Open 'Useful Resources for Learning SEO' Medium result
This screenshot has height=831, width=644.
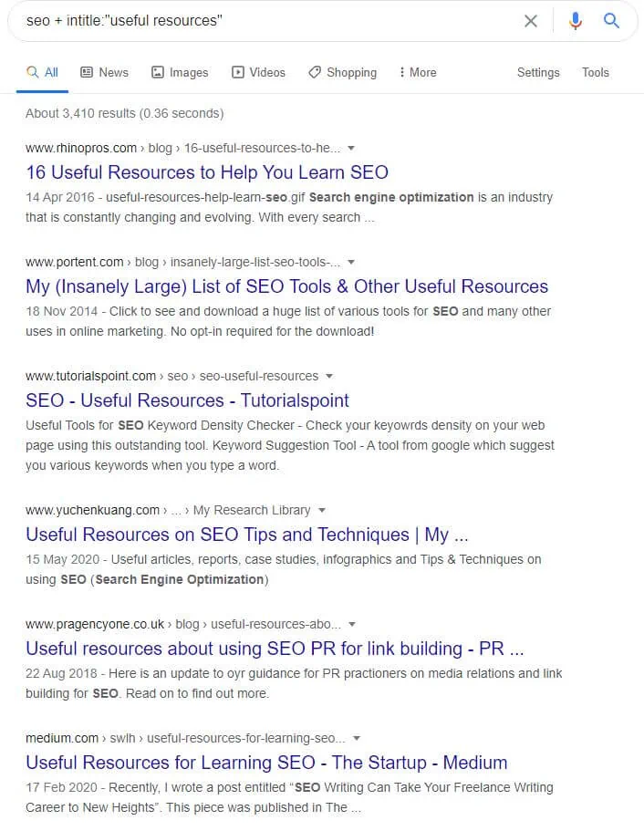266,763
